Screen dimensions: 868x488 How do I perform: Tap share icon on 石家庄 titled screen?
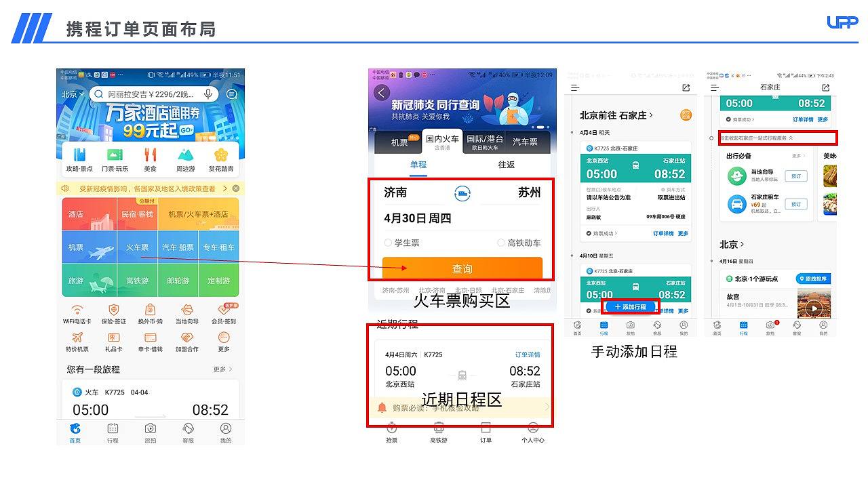click(825, 87)
